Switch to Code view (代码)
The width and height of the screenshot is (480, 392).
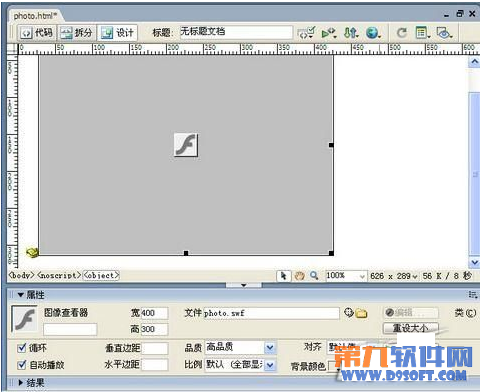coord(37,33)
